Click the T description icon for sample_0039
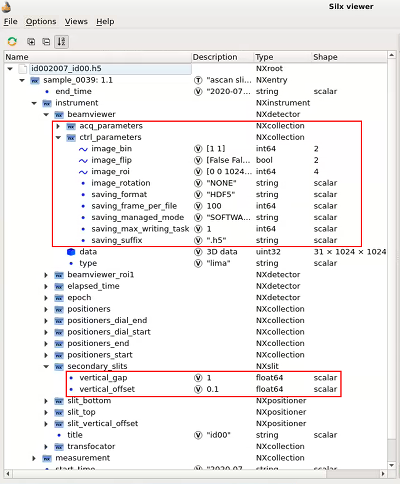 198,80
